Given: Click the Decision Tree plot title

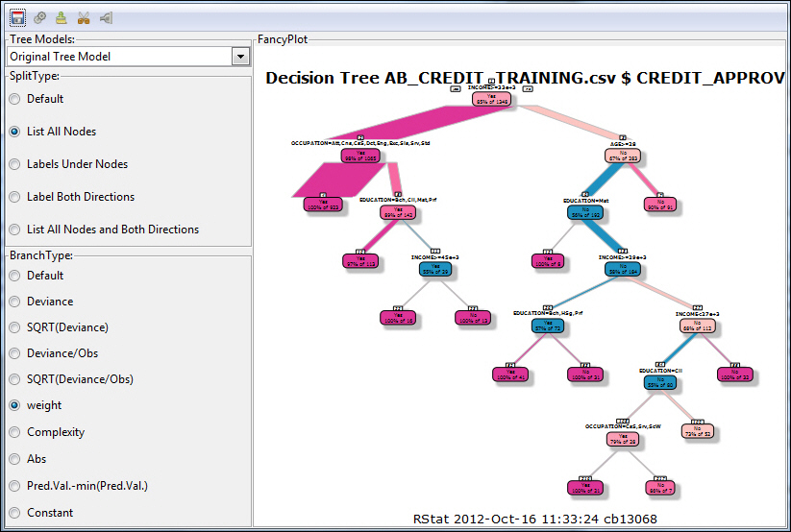Looking at the screenshot, I should tap(525, 78).
